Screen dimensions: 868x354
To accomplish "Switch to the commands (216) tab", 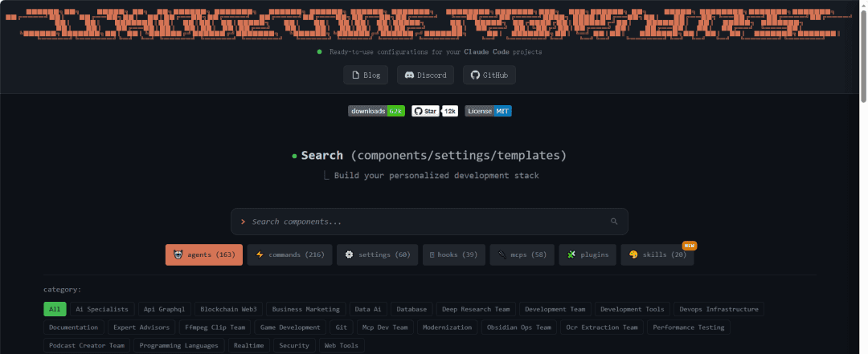I will pos(289,255).
